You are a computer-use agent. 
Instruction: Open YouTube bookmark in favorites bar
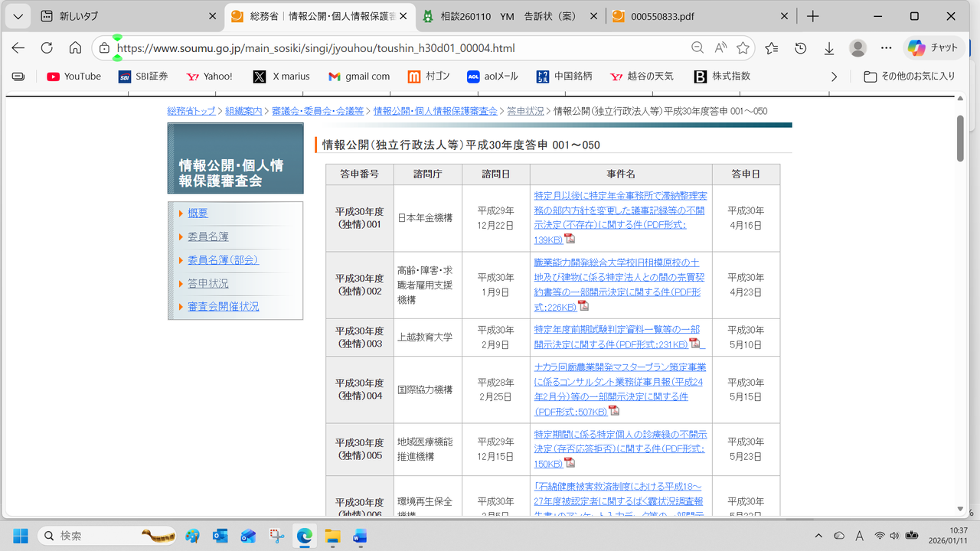73,77
